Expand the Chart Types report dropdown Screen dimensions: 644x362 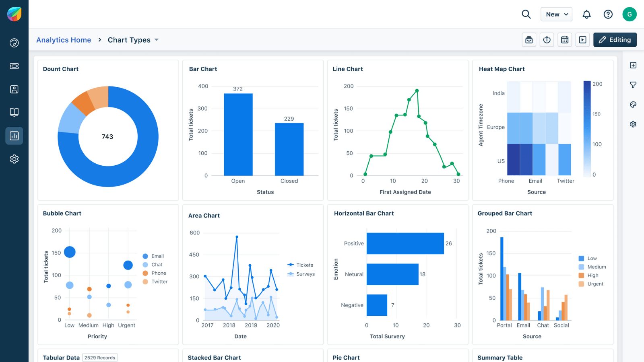point(133,40)
